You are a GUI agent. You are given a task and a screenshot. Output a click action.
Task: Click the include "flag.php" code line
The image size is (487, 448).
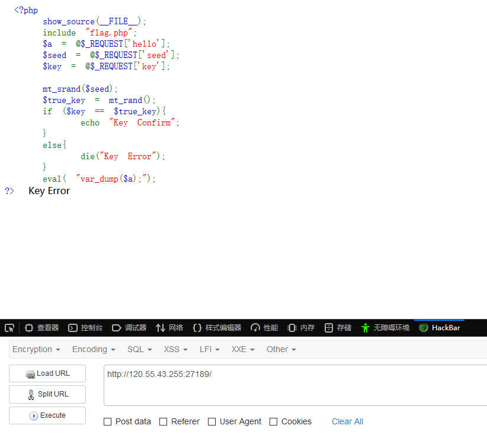(90, 33)
